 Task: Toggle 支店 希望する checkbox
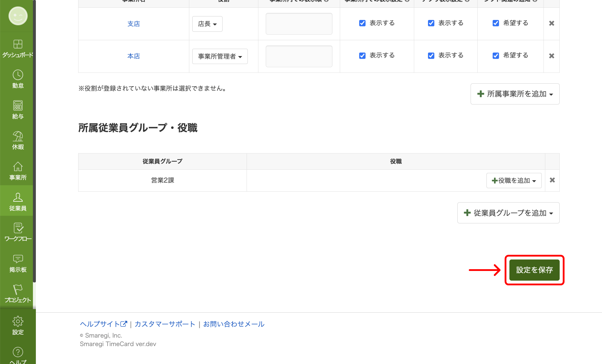496,23
